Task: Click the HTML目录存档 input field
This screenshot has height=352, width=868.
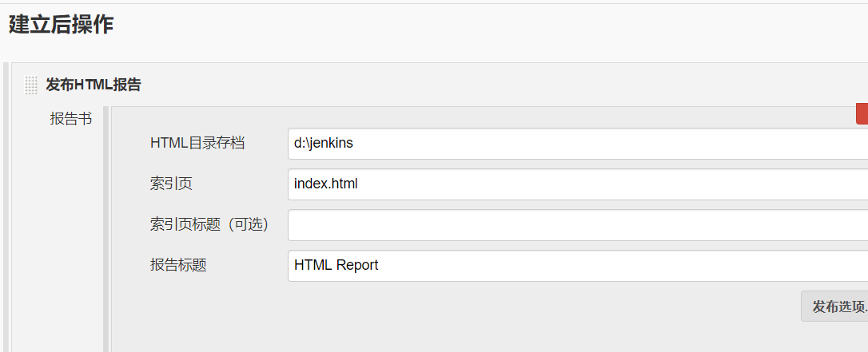Action: (x=577, y=144)
